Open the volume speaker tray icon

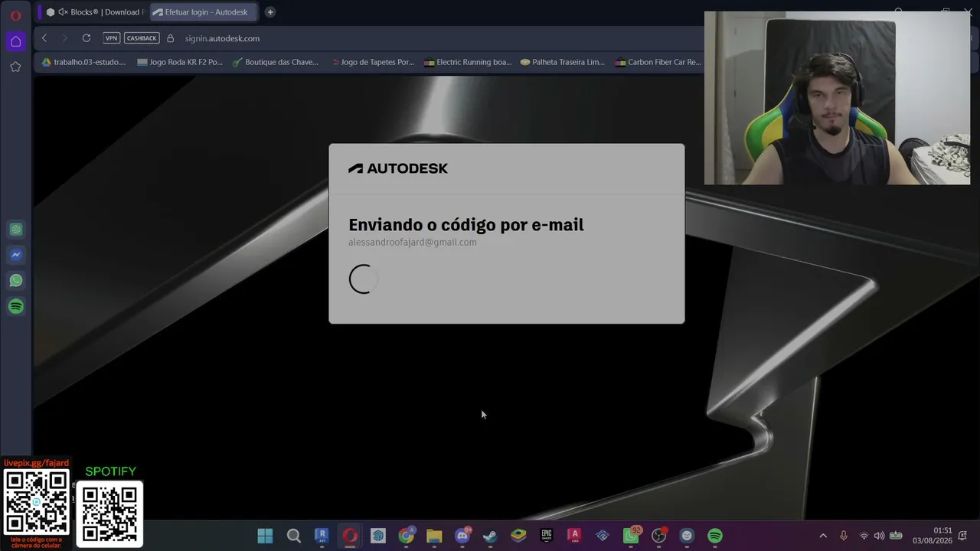(x=879, y=536)
